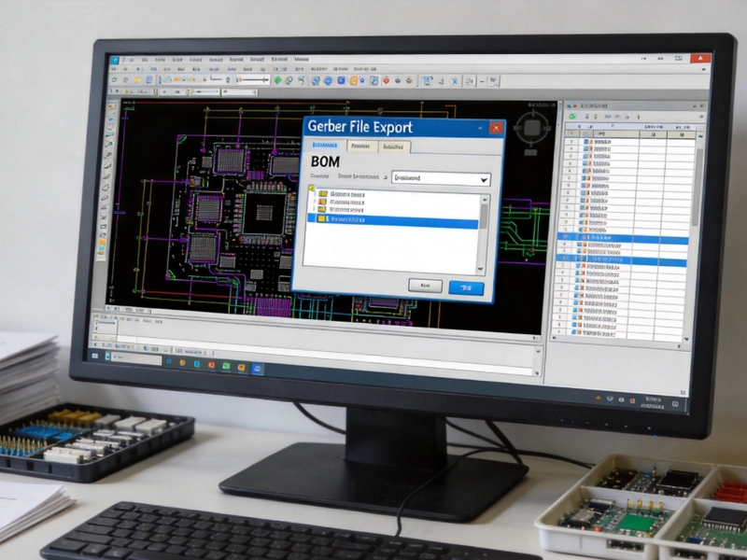Screen dimensions: 747x560
Task: Click the up arrow of the export dialog list scrollbar
Action: click(x=485, y=199)
